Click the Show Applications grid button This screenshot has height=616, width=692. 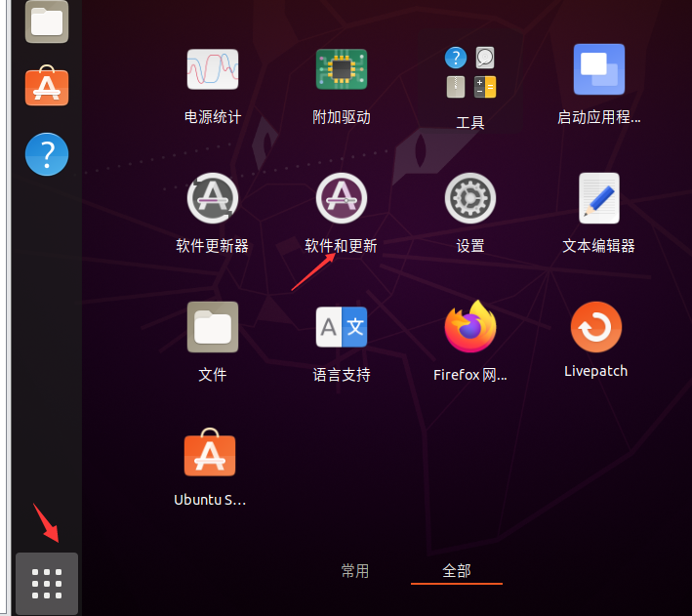47,584
